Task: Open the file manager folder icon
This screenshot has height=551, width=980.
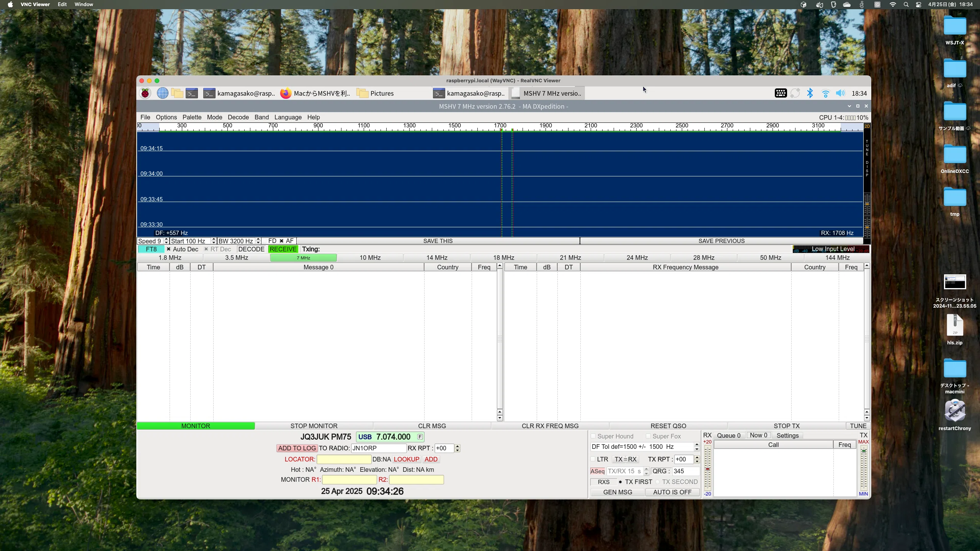Action: coord(177,93)
